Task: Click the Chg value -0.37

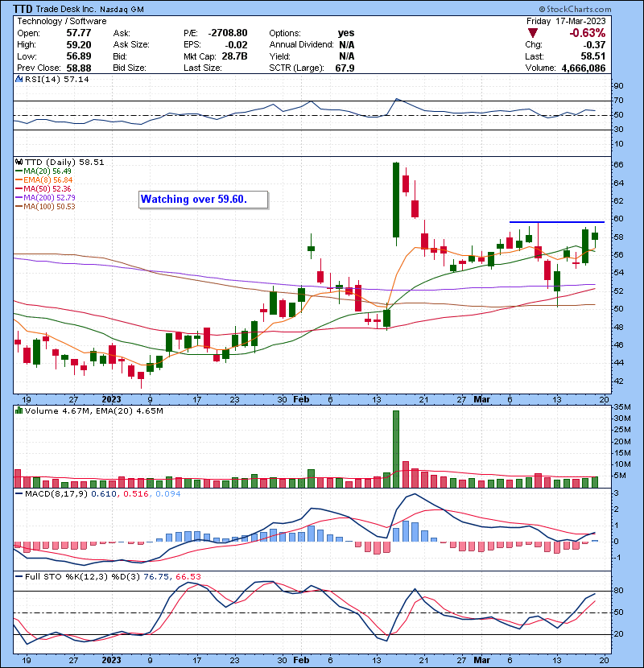Action: [594, 45]
